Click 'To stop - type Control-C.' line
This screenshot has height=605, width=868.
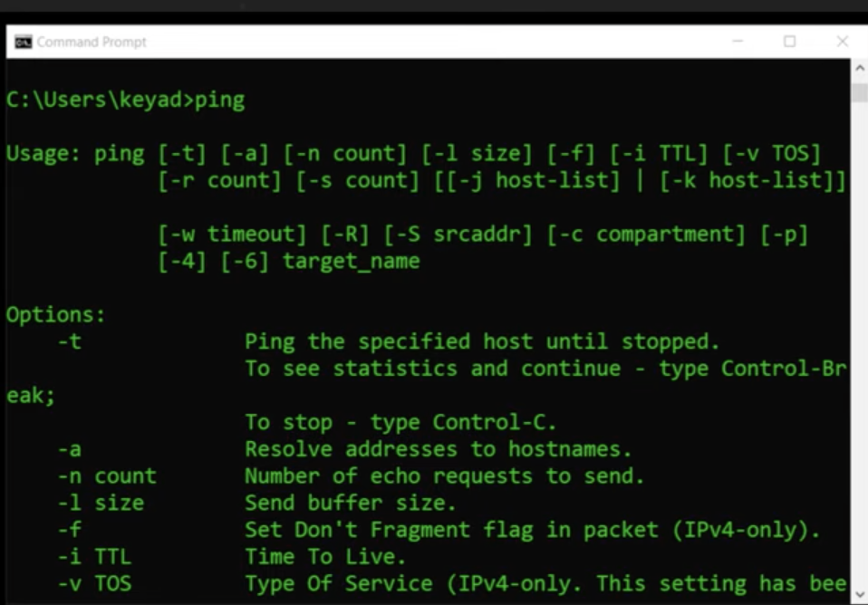[x=400, y=422]
